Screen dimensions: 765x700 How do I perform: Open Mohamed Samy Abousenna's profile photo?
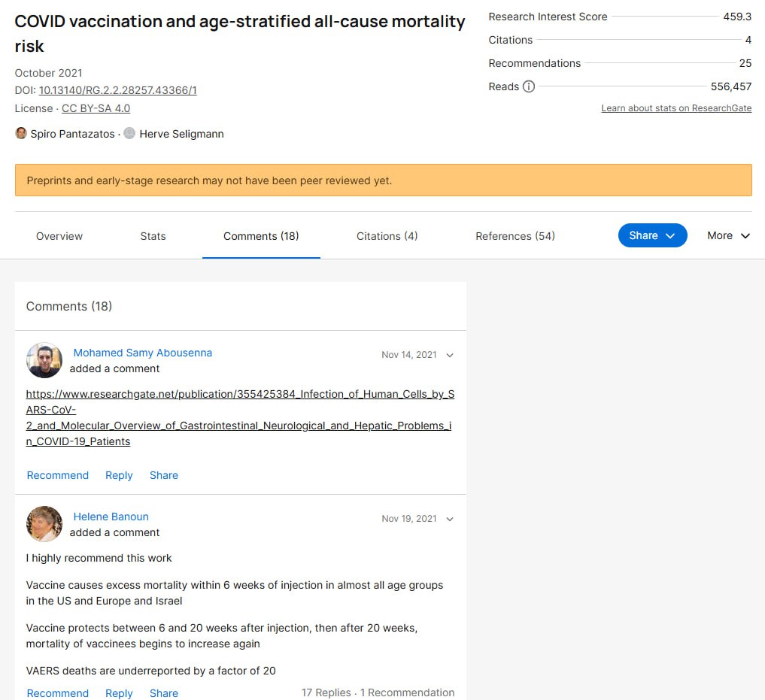point(44,360)
